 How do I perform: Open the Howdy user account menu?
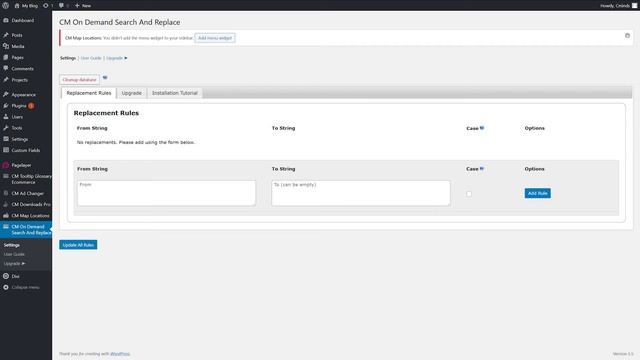618,6
